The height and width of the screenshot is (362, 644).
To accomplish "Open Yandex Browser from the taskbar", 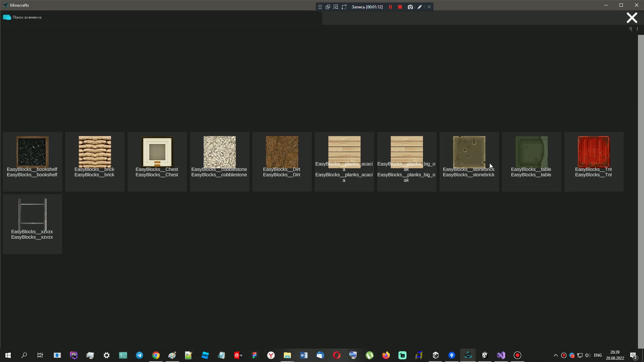I will click(x=271, y=355).
